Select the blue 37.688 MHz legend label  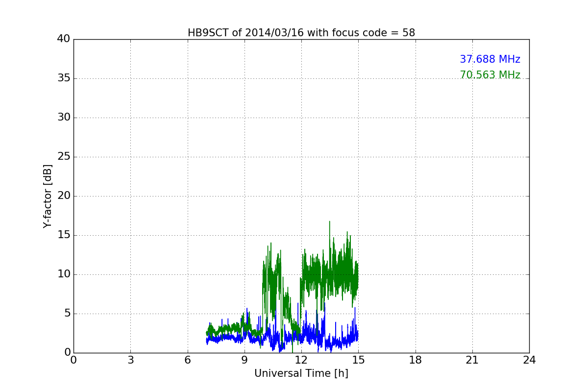pos(490,59)
